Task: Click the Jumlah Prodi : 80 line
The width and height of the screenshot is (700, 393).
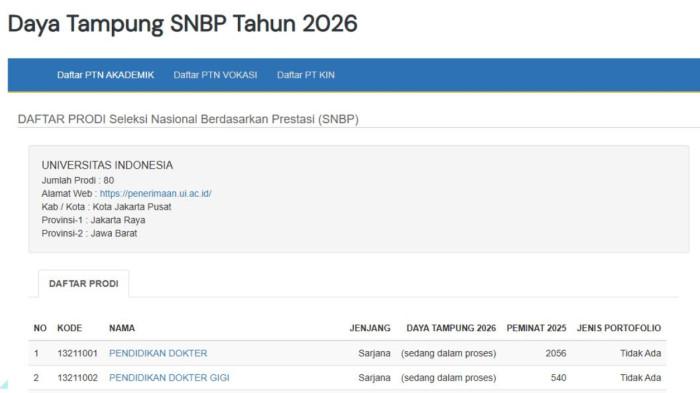Action: (78, 180)
